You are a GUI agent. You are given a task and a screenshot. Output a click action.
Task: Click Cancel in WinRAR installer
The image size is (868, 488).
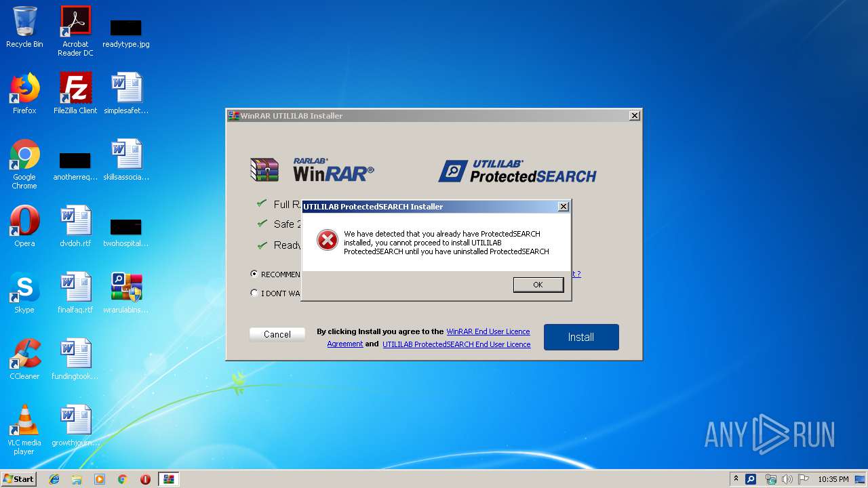click(x=277, y=334)
